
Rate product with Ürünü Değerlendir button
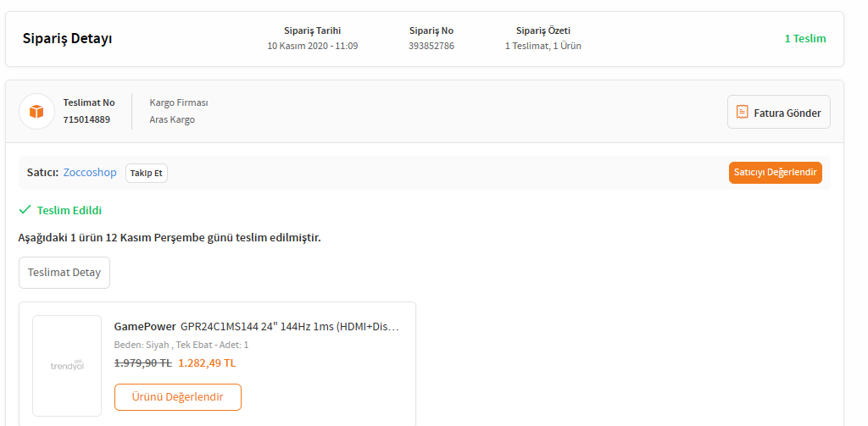point(178,397)
